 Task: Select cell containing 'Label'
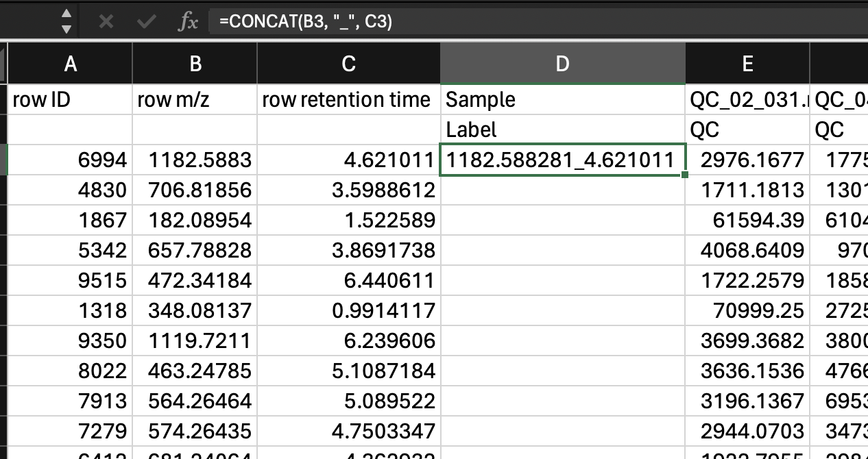click(x=562, y=129)
